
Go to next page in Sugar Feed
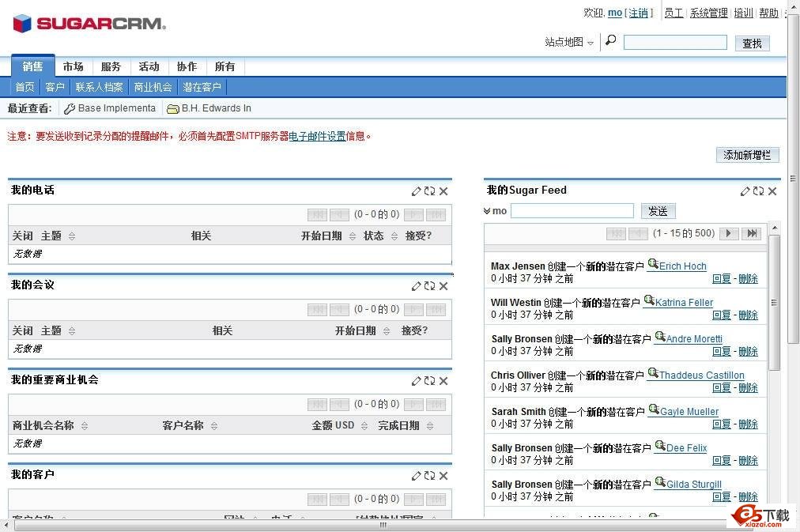pyautogui.click(x=730, y=233)
